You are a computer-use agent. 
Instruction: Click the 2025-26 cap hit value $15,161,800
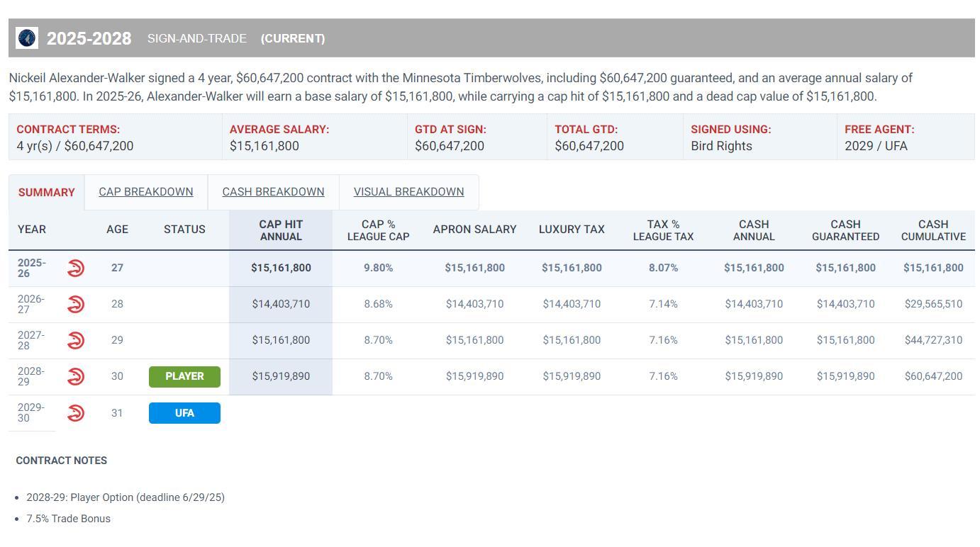[x=281, y=268]
